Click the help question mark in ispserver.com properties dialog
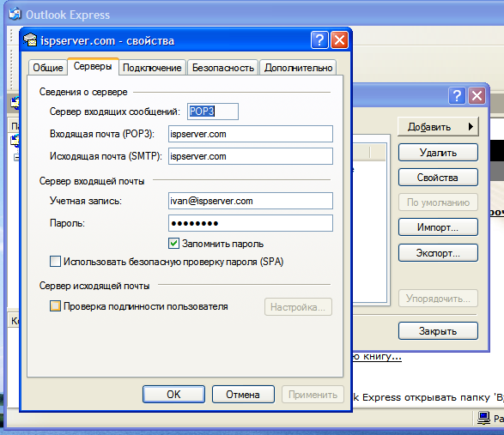Screen dimensions: 504x435 (x=319, y=40)
